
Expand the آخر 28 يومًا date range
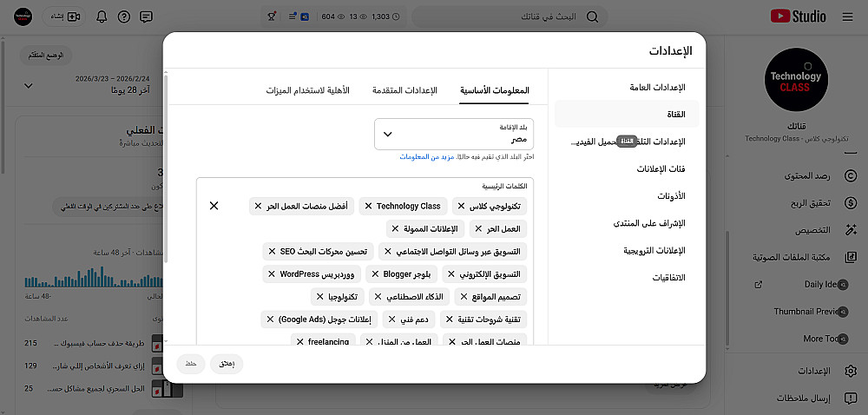[x=29, y=86]
